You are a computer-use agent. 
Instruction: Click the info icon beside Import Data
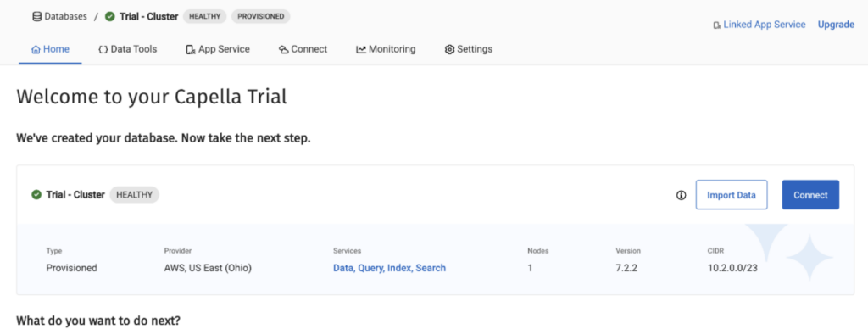coord(682,195)
